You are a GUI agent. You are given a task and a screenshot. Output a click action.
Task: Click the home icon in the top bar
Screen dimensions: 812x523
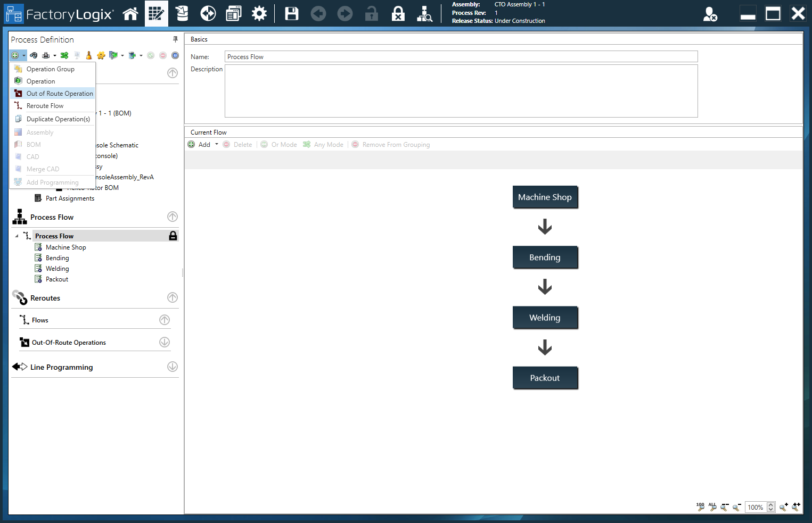tap(130, 13)
